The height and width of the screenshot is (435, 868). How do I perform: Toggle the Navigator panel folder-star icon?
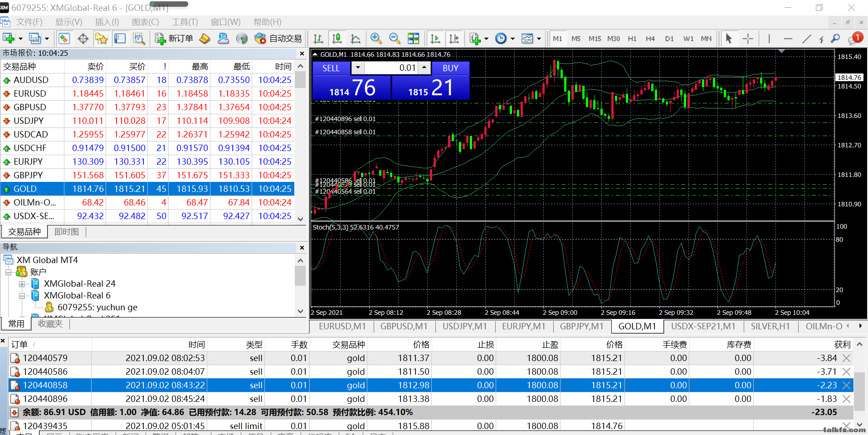(x=101, y=39)
